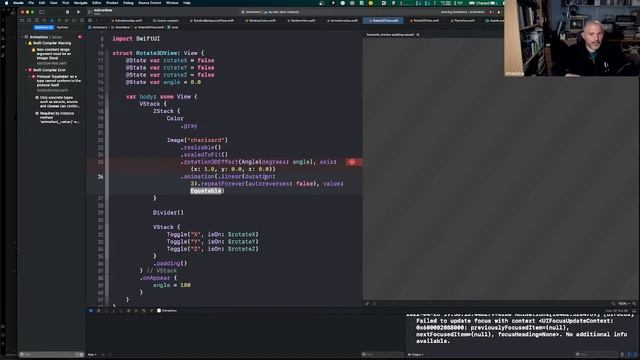Open the Symbol navigator
This screenshot has height=360, width=640.
(37, 20)
